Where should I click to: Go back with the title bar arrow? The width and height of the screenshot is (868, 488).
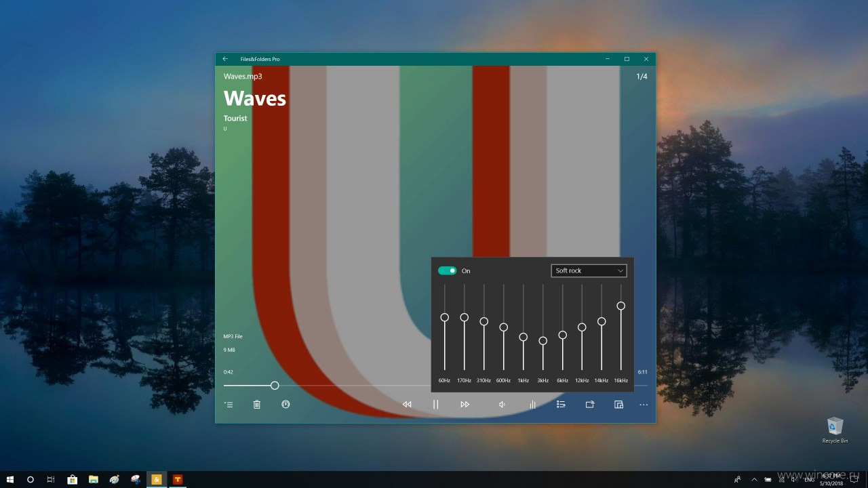tap(225, 59)
